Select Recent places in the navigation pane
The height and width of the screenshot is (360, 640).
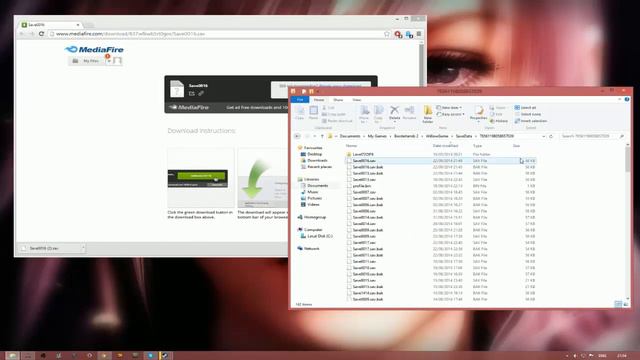316,167
